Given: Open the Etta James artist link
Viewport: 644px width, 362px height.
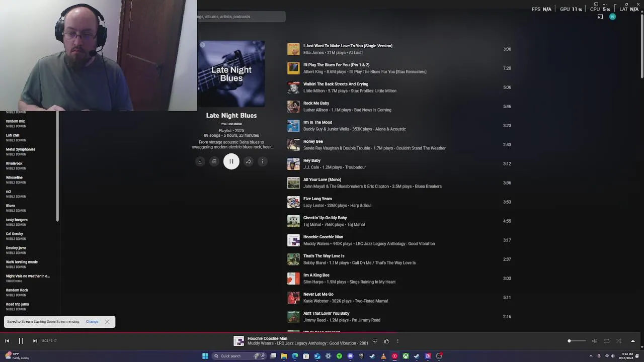Looking at the screenshot, I should coord(313,53).
